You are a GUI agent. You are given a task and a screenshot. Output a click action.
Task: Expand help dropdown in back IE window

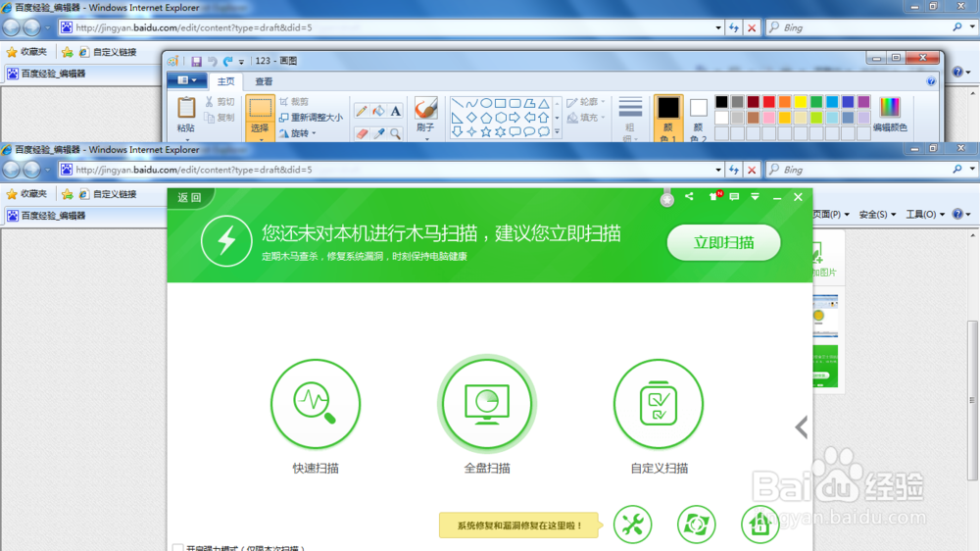[x=967, y=73]
